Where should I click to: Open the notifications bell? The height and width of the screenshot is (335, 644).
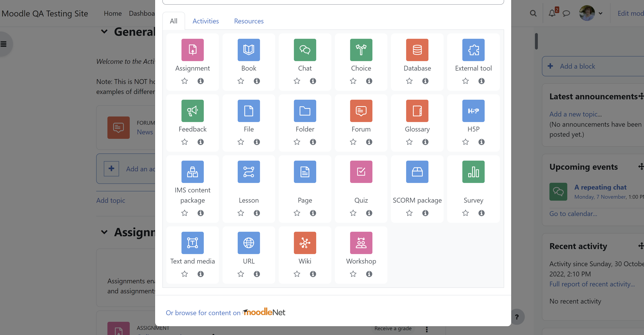point(552,13)
